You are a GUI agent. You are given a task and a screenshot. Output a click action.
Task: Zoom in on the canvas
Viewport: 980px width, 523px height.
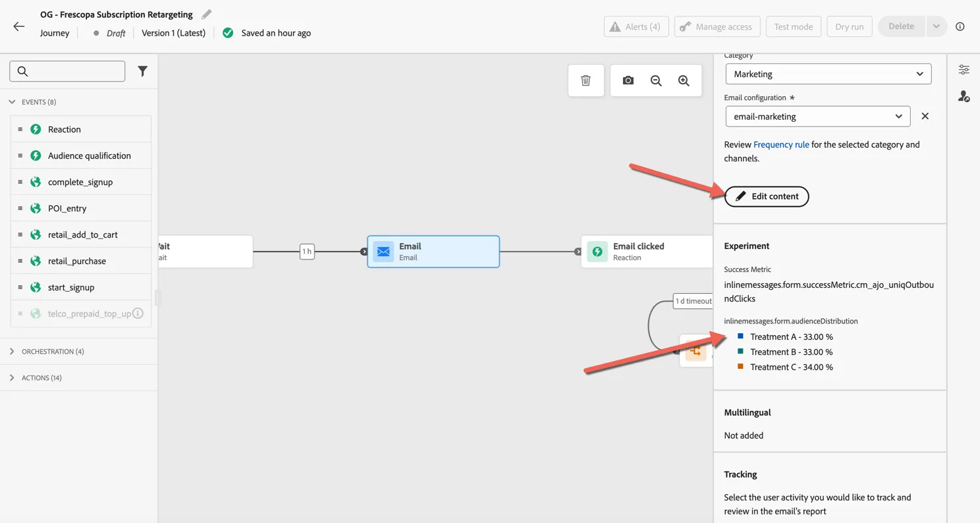tap(684, 80)
